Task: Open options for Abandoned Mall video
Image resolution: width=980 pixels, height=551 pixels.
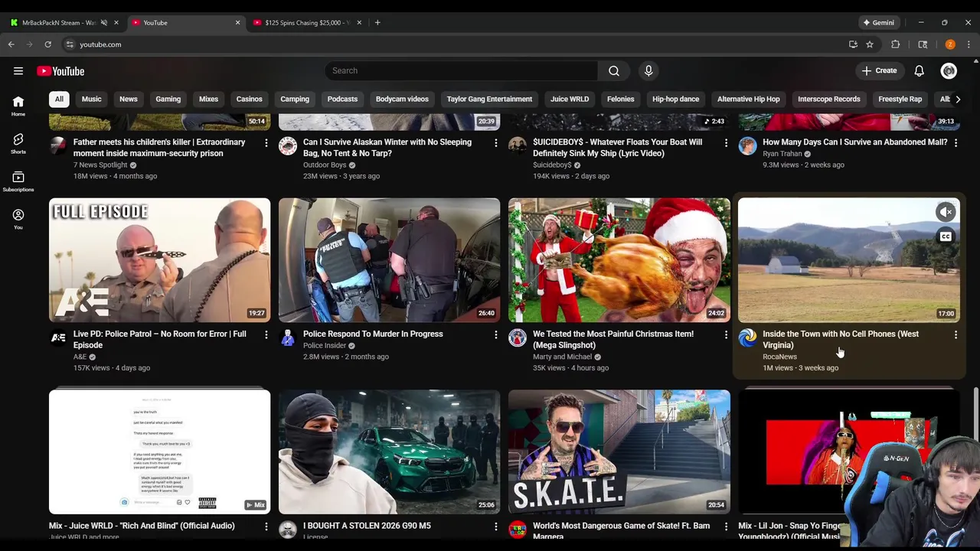Action: point(955,142)
